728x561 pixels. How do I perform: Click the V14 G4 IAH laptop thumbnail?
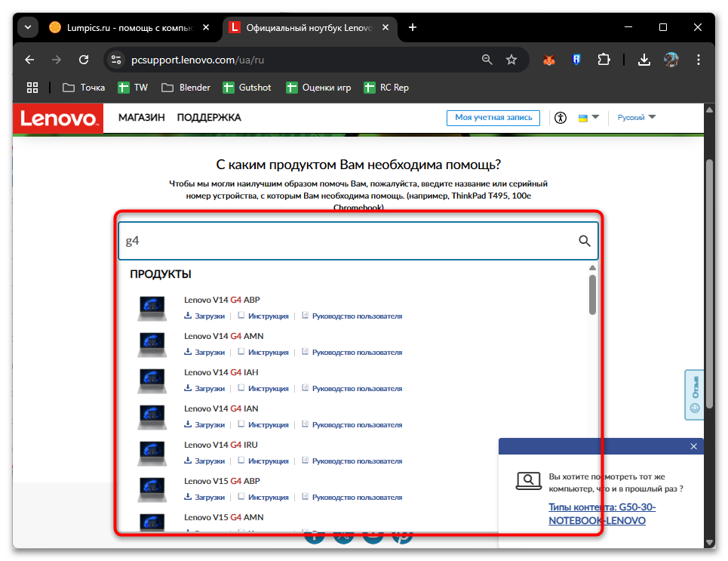pos(152,381)
